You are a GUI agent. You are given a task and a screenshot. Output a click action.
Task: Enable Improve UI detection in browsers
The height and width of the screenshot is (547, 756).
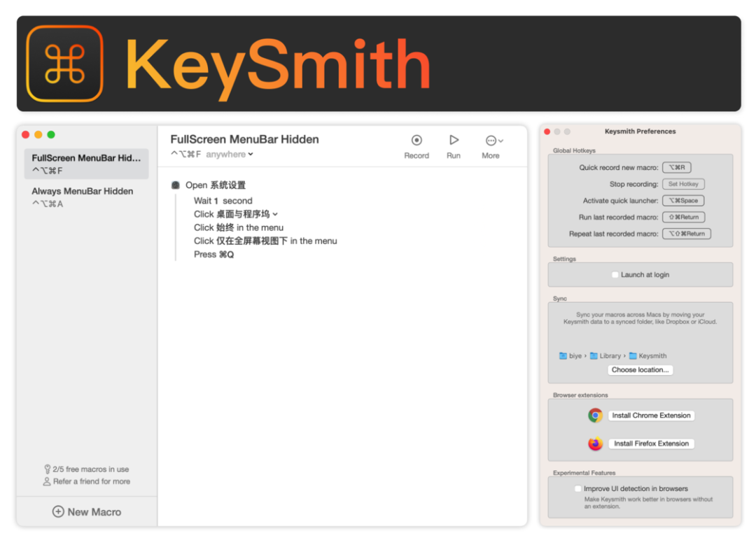tap(577, 489)
